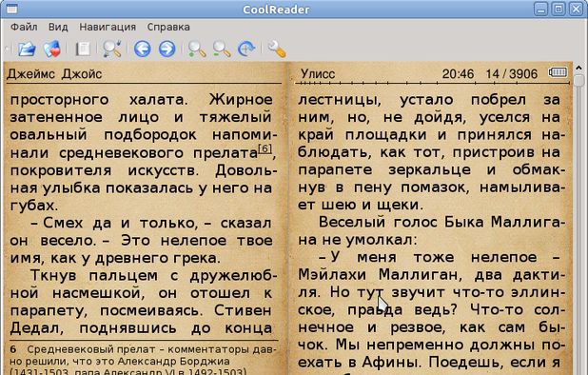
Task: Close the CoolReader window
Action: click(576, 9)
